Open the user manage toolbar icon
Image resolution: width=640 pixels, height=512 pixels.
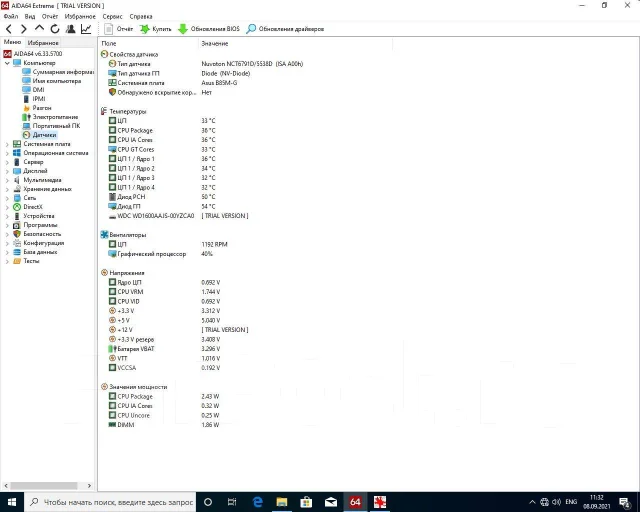pos(70,29)
